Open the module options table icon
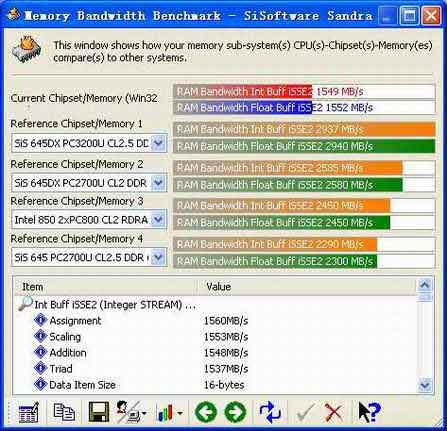The width and height of the screenshot is (447, 431). pos(29,412)
